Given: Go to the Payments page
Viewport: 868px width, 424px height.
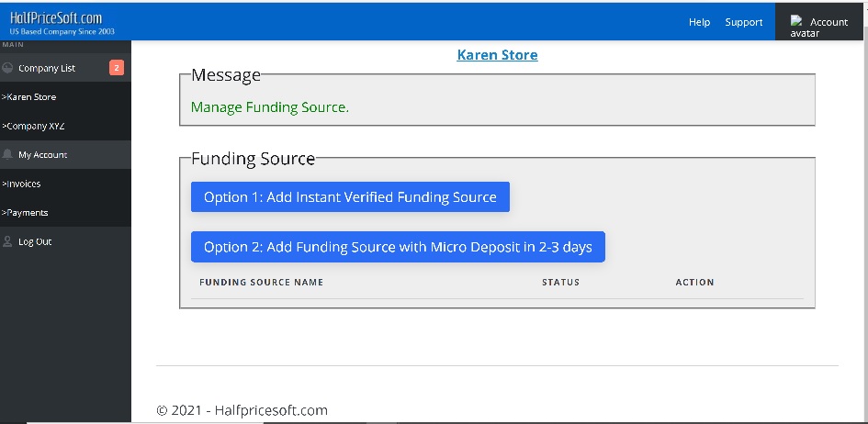Looking at the screenshot, I should (25, 213).
